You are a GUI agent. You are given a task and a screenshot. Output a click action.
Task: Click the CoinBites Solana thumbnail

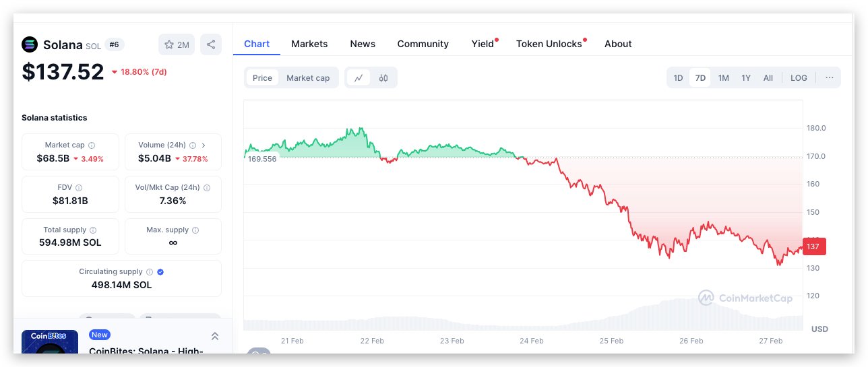[x=44, y=343]
